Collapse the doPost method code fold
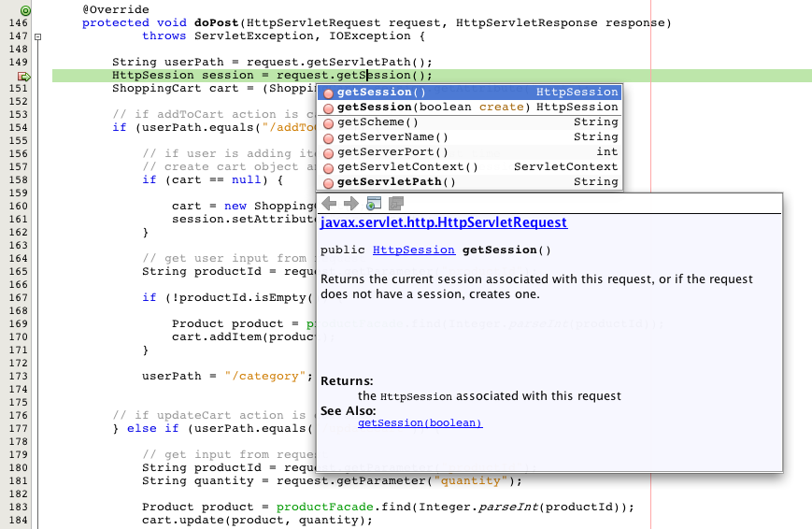This screenshot has width=812, height=529. (38, 36)
